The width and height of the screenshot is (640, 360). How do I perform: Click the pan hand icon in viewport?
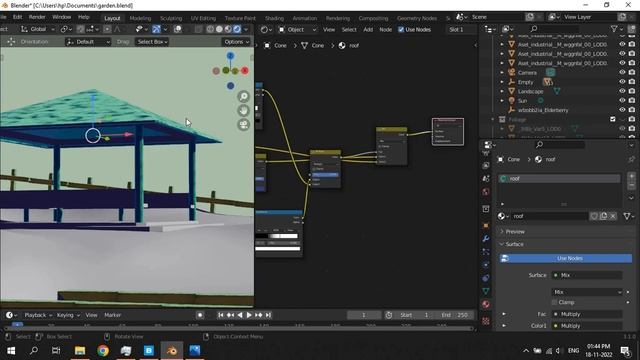tap(244, 111)
